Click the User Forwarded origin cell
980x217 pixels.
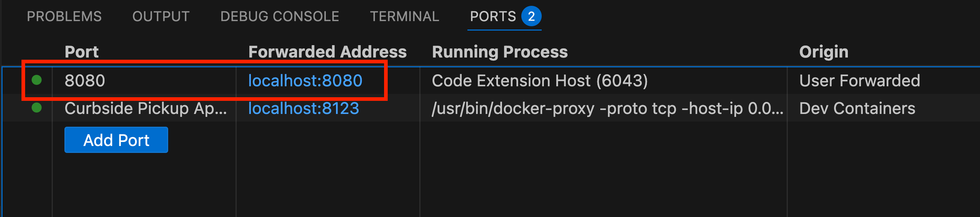point(860,81)
